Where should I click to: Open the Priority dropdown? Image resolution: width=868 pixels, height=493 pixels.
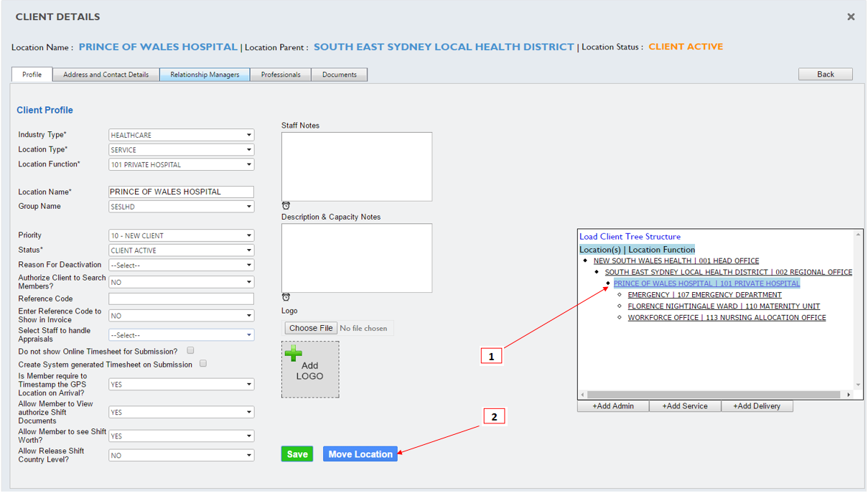(x=182, y=235)
